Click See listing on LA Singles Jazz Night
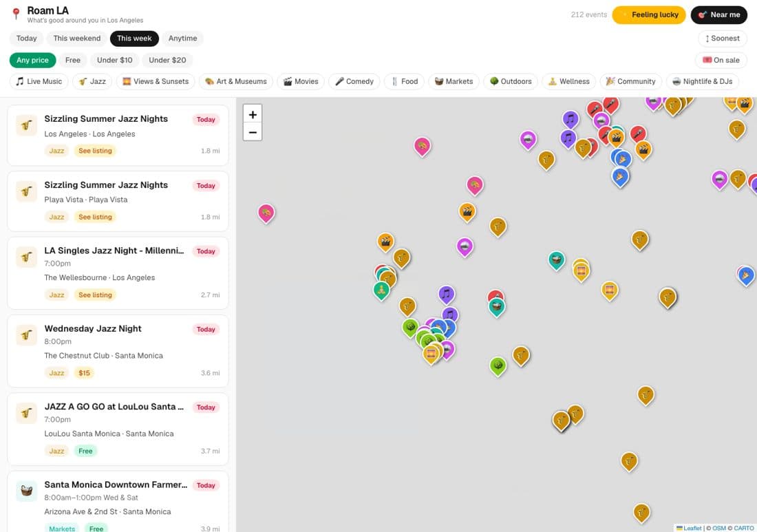Image resolution: width=757 pixels, height=532 pixels. tap(95, 295)
